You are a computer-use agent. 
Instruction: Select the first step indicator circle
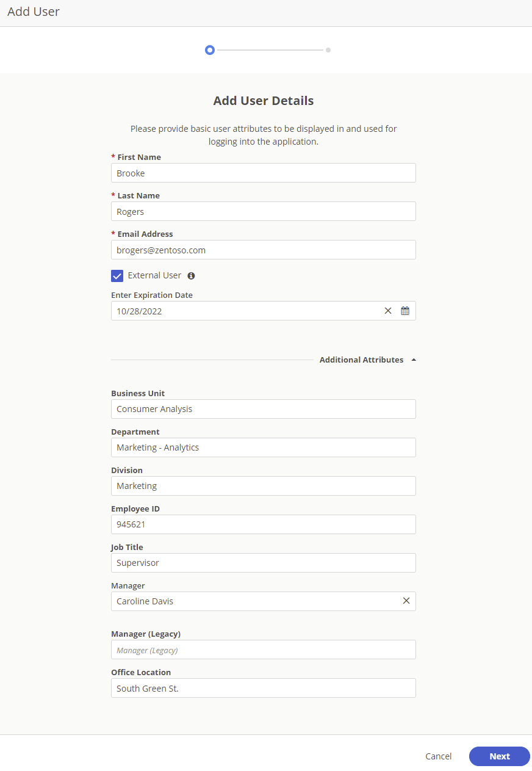pos(210,49)
